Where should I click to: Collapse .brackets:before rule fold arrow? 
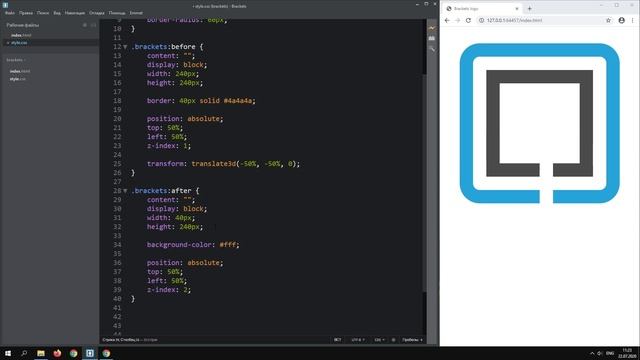click(x=125, y=47)
